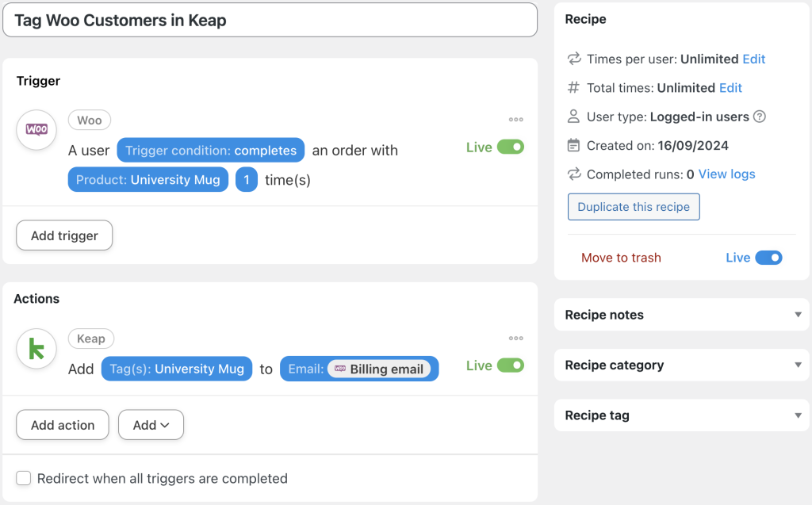Open the trigger's three-dot options menu
The height and width of the screenshot is (505, 812).
coord(516,120)
